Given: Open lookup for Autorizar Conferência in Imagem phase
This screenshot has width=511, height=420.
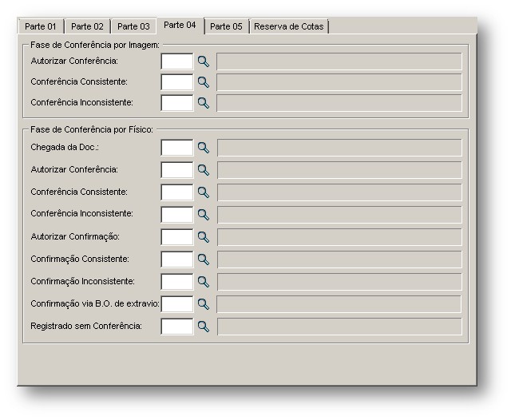Looking at the screenshot, I should [204, 61].
